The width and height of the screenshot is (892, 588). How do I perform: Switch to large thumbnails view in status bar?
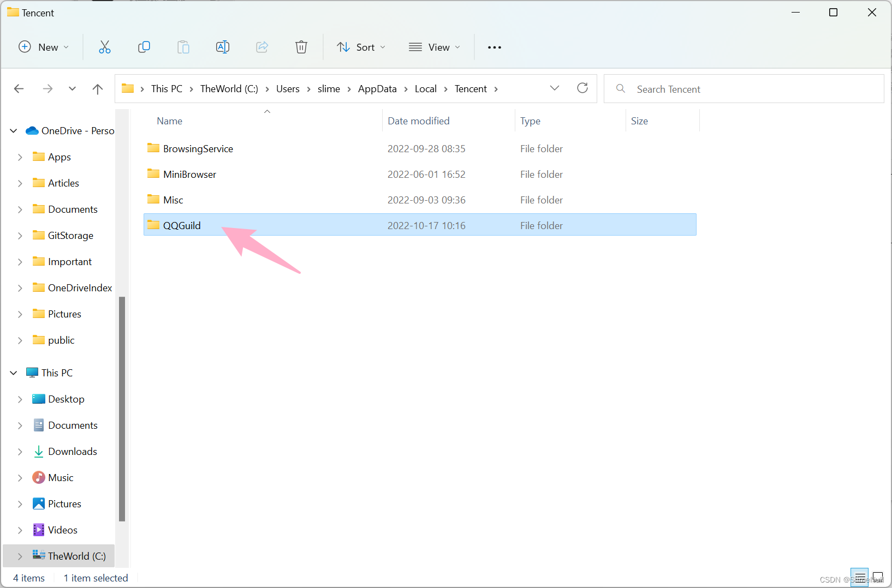(x=878, y=577)
